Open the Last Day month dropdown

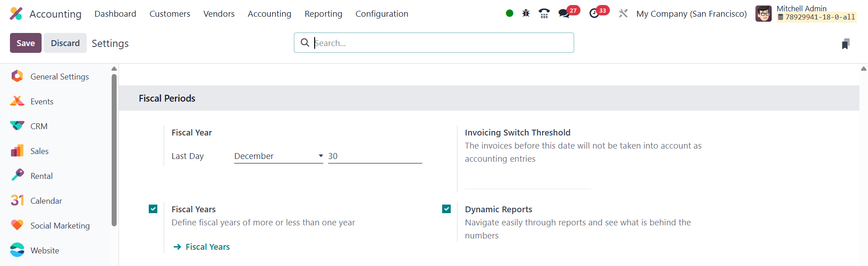(x=278, y=156)
